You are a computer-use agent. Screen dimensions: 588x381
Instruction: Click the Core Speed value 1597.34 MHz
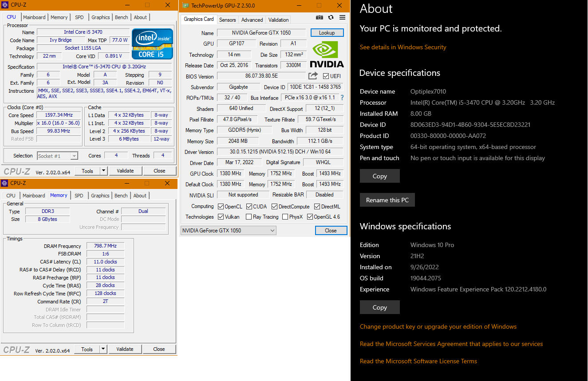(x=58, y=115)
